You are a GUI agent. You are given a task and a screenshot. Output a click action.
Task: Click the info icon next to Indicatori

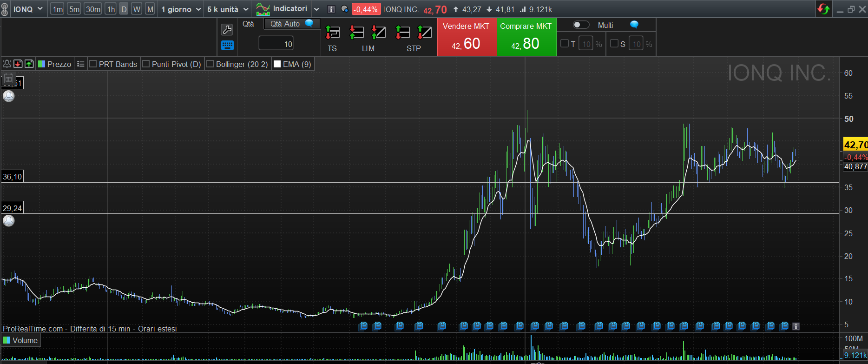(x=331, y=9)
